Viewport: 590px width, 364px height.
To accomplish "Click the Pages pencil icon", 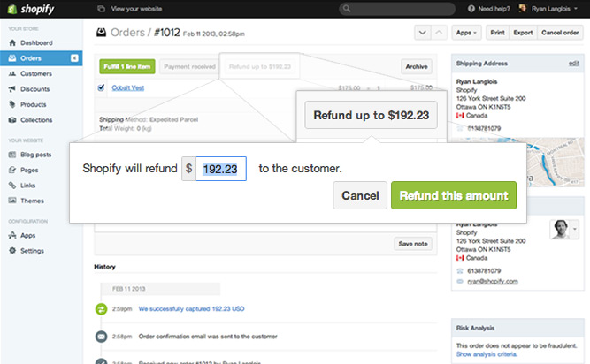I will coord(12,170).
